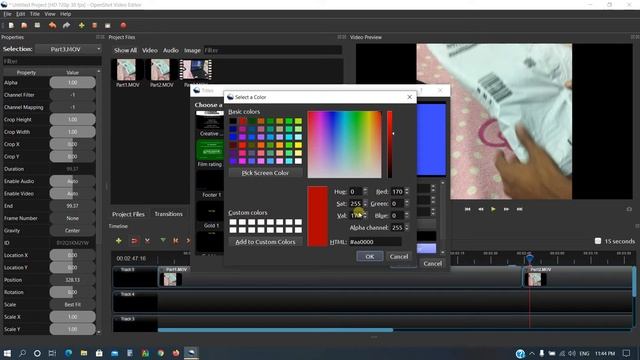Select the timeline razor tool
The height and width of the screenshot is (360, 640).
(x=147, y=241)
